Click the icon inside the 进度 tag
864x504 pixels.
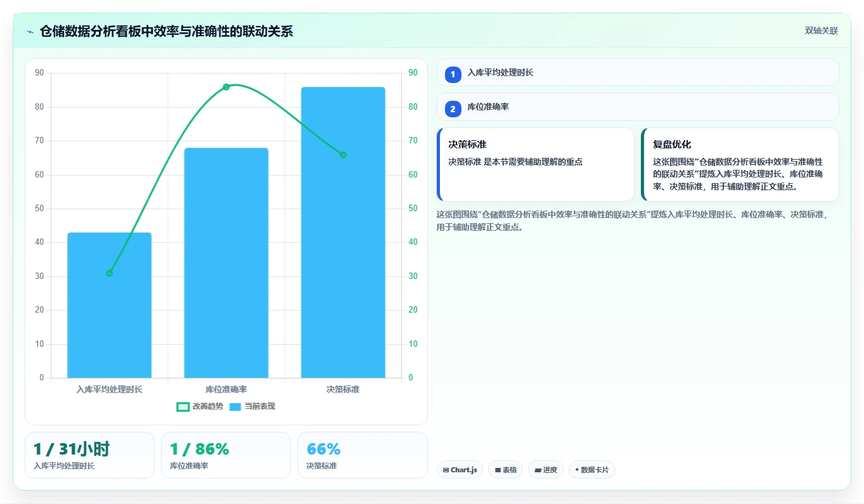coord(538,470)
